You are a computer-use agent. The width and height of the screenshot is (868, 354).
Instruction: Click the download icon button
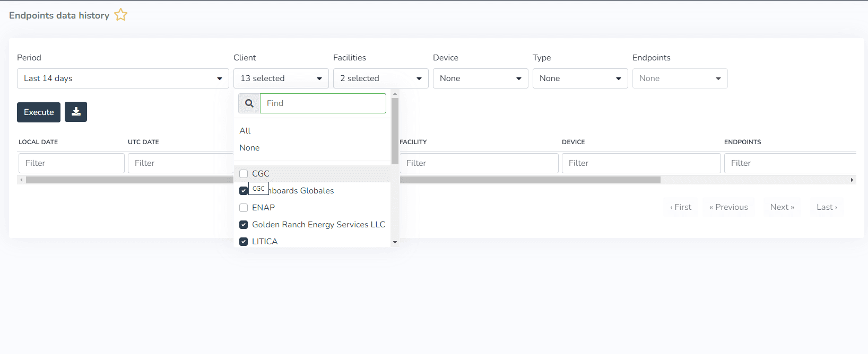(x=76, y=112)
